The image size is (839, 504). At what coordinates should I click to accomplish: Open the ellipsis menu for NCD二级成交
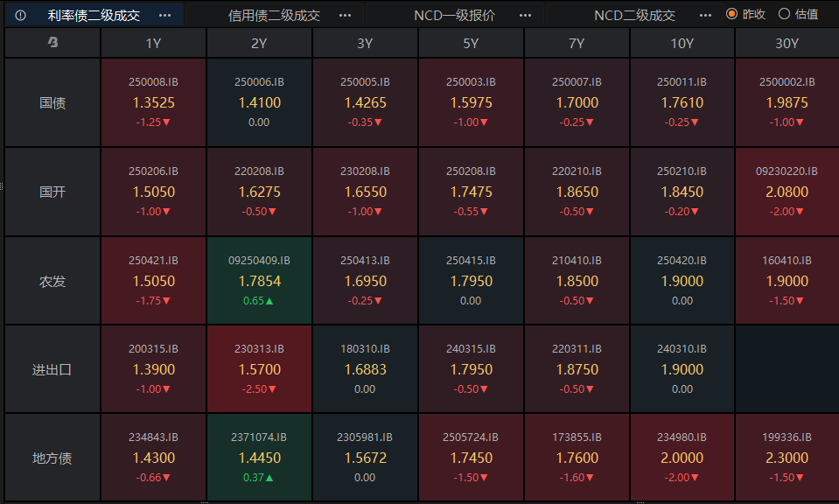point(705,15)
